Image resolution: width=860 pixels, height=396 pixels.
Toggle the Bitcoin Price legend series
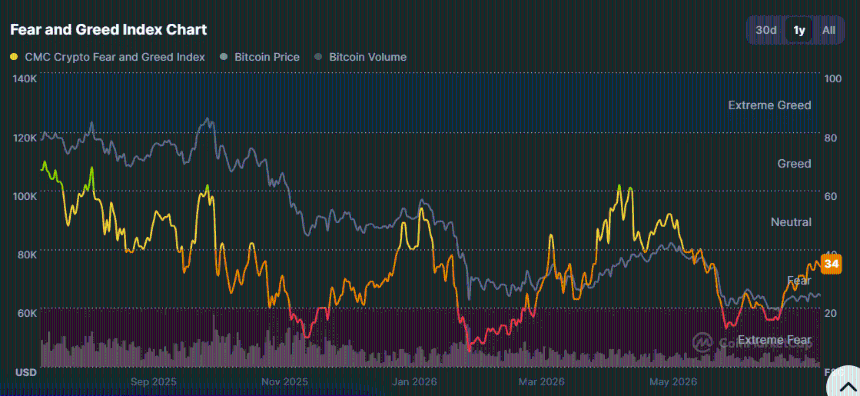[259, 57]
